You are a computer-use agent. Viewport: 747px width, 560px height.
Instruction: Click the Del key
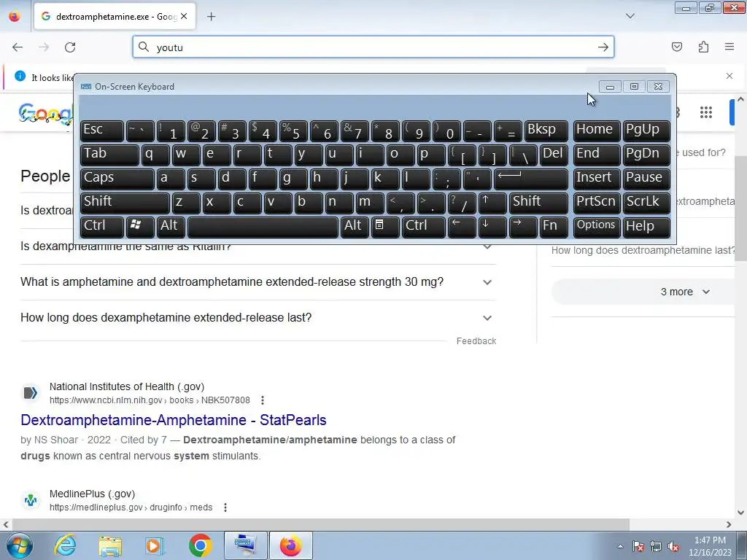click(x=554, y=155)
